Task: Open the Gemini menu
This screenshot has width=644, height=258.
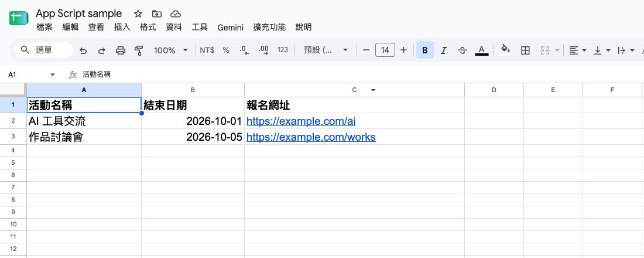Action: click(231, 28)
